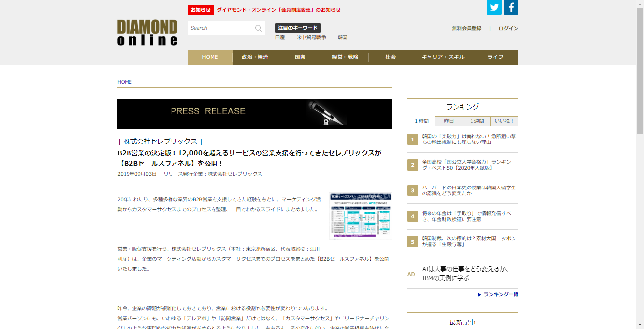This screenshot has height=329, width=644.
Task: Click the scrollbar up arrow
Action: point(640,4)
